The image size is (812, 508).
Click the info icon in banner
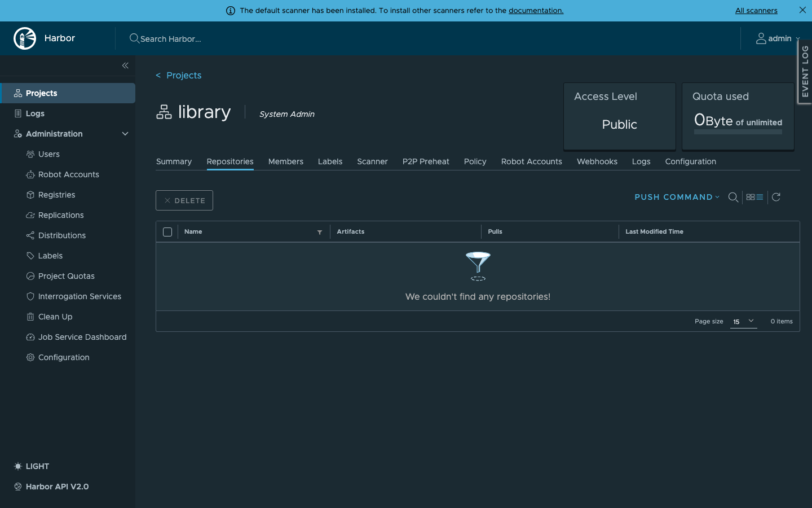pos(231,11)
